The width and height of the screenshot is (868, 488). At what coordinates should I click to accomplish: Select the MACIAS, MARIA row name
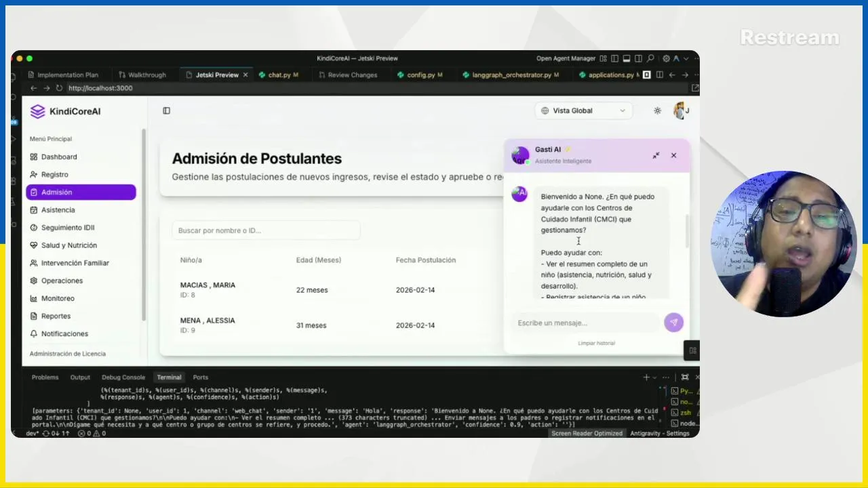[208, 285]
